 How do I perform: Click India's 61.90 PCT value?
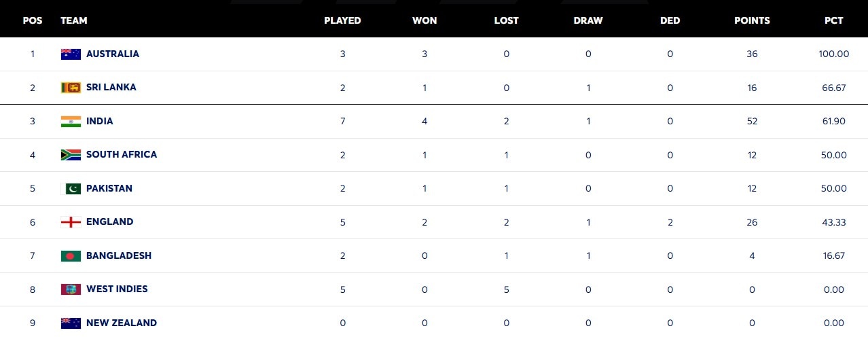(x=834, y=122)
